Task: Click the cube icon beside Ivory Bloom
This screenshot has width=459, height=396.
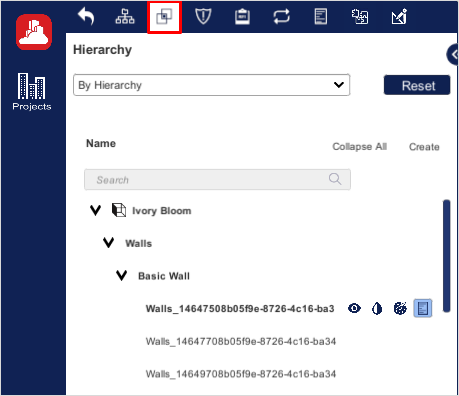Action: [x=119, y=210]
